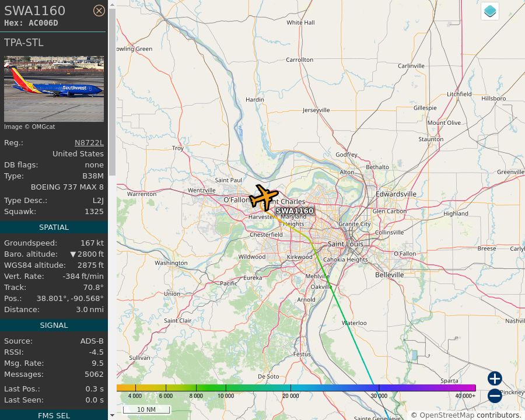Select the Msg. Rate value 9.5

[98, 363]
